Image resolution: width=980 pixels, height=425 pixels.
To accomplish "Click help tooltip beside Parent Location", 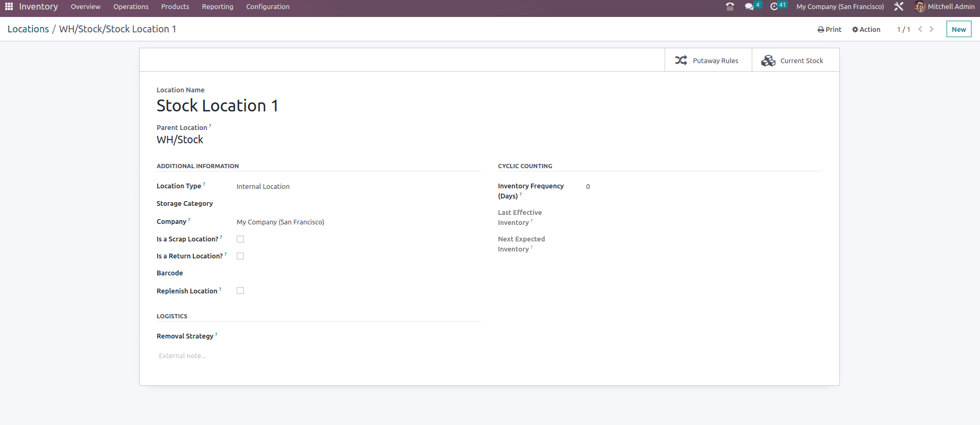I will pos(210,126).
